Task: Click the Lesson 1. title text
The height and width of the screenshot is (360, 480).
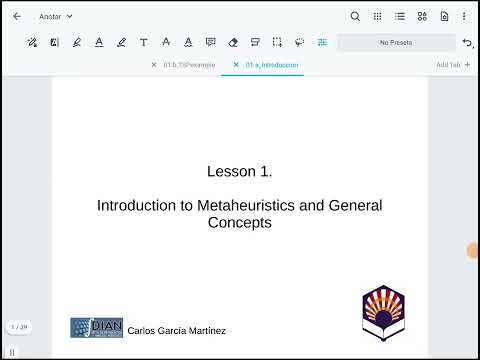Action: tap(240, 171)
